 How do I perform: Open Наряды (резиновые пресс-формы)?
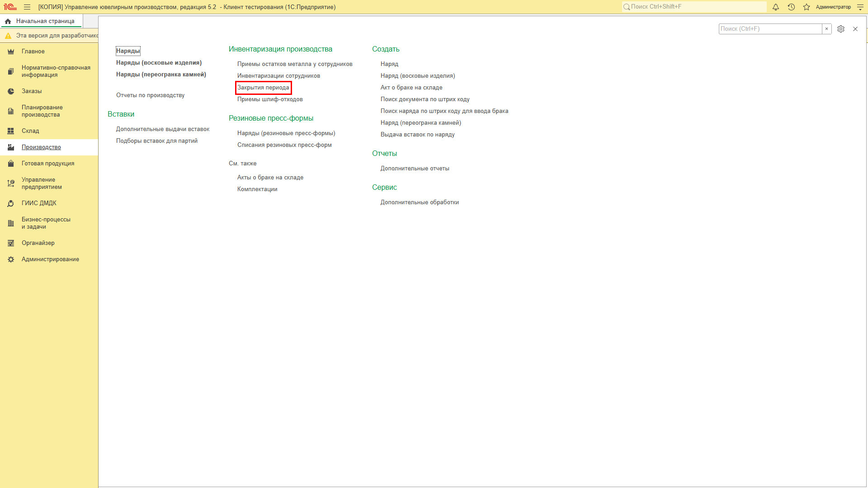pyautogui.click(x=286, y=133)
